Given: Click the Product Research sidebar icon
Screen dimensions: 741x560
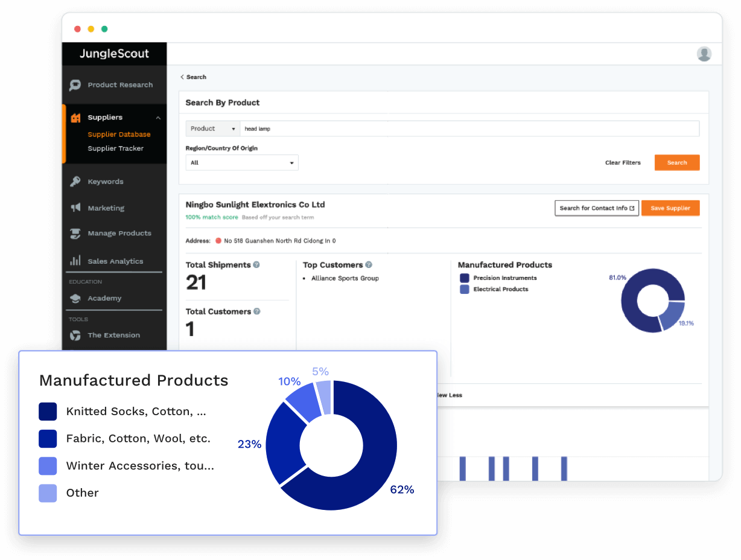Looking at the screenshot, I should click(75, 85).
